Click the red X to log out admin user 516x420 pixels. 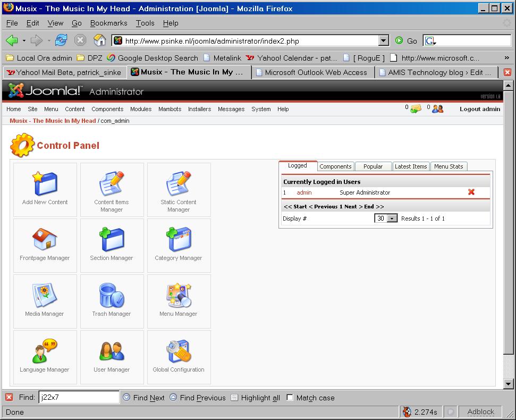[471, 192]
